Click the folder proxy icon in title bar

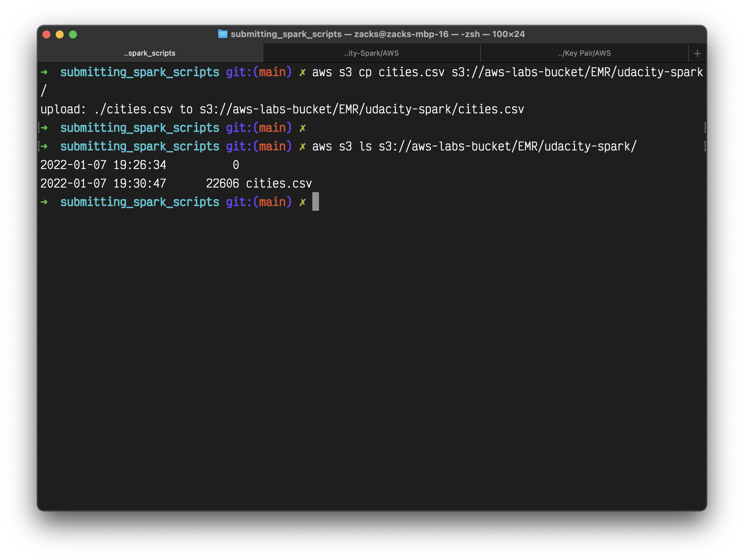(223, 34)
